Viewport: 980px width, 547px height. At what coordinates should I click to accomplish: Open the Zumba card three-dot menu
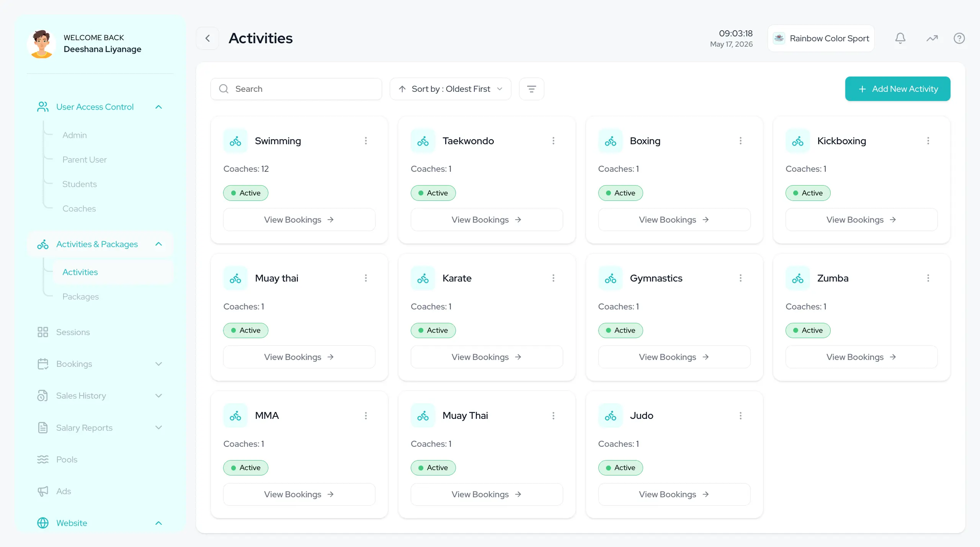[x=928, y=278]
